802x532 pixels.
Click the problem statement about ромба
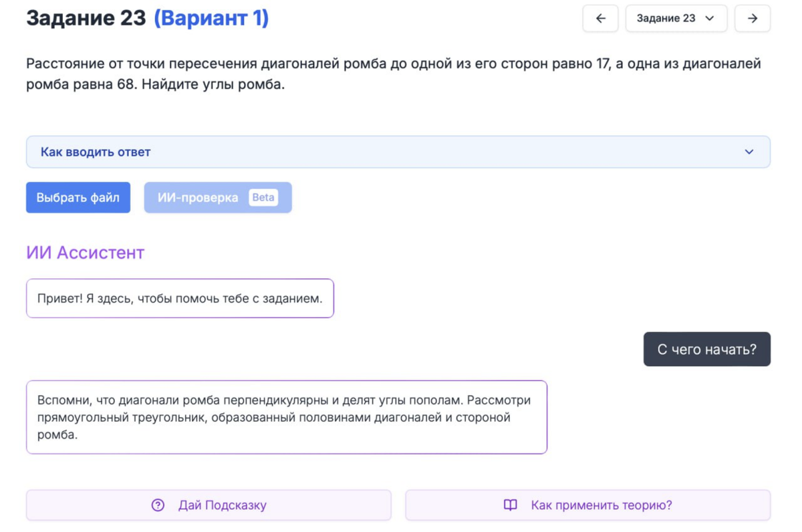tap(394, 74)
